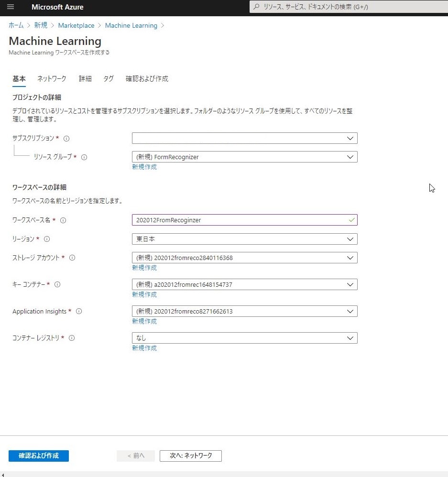The width and height of the screenshot is (448, 477).
Task: View info for Application Insights field
Action: point(78,311)
